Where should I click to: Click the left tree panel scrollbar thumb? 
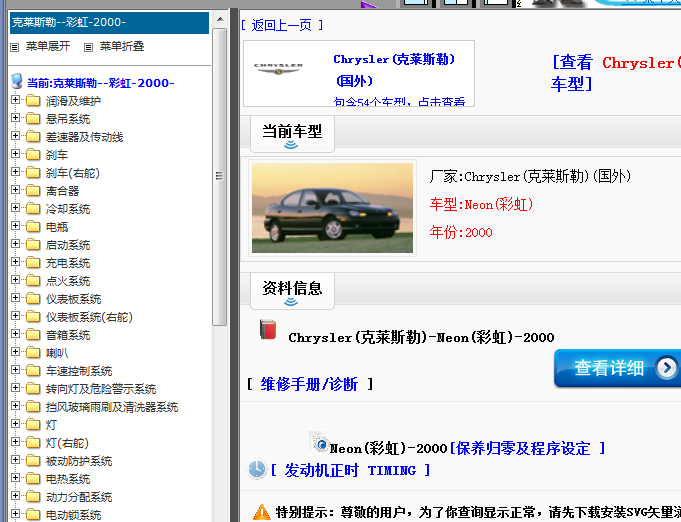click(x=220, y=177)
